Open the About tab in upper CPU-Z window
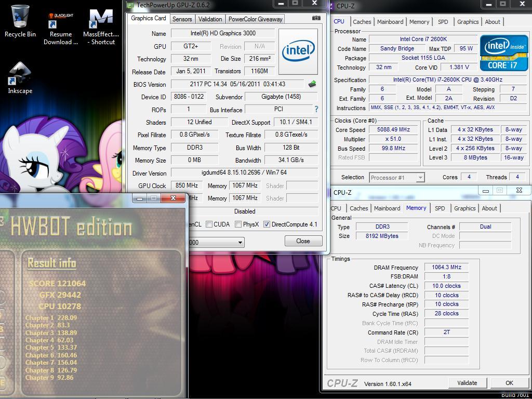The image size is (532, 399). [493, 22]
